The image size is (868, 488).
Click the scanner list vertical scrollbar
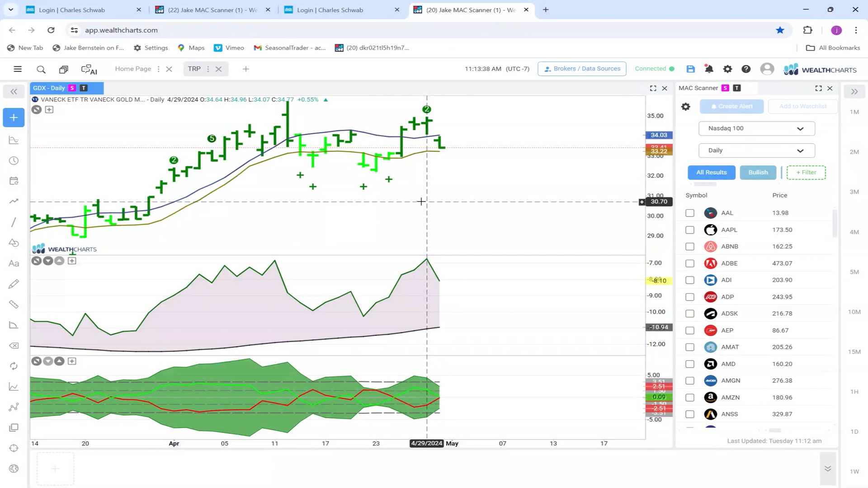click(x=835, y=224)
